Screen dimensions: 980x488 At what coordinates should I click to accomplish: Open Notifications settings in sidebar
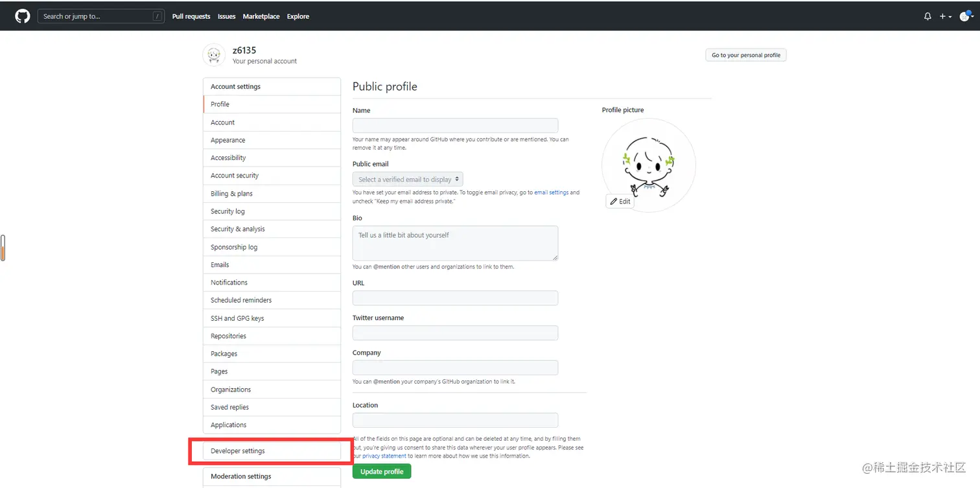click(x=272, y=283)
